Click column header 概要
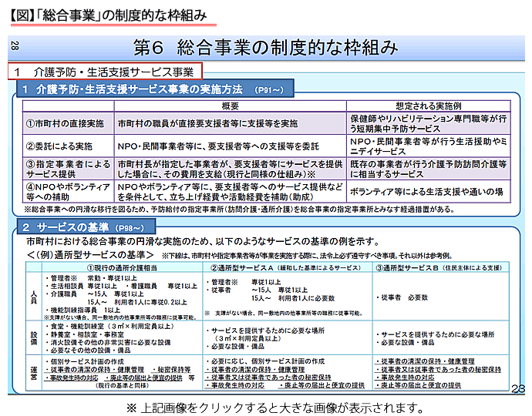Viewport: 532px width, 416px height. (x=231, y=106)
